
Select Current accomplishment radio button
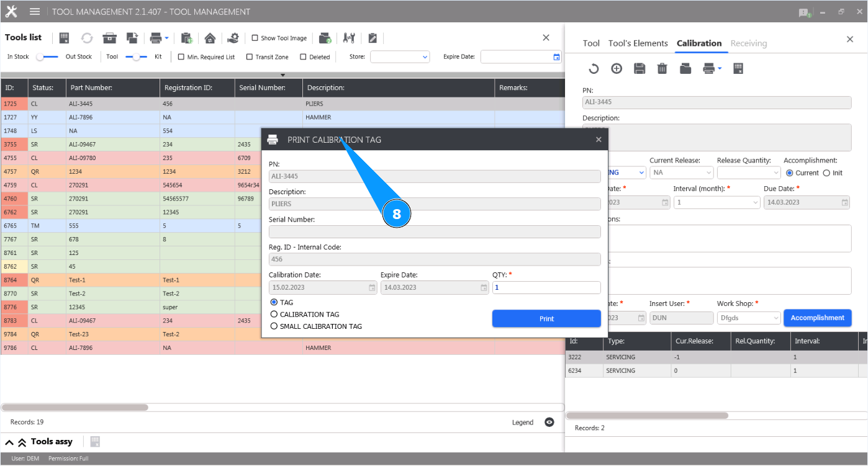(x=790, y=173)
